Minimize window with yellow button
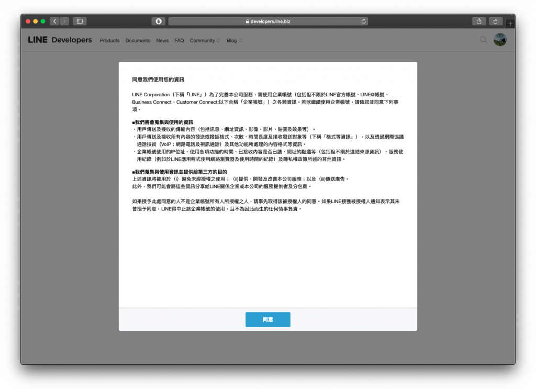The height and width of the screenshot is (392, 536). pos(36,21)
